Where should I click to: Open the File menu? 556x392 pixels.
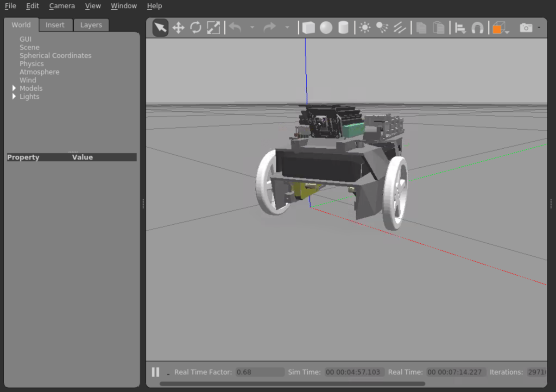point(10,6)
